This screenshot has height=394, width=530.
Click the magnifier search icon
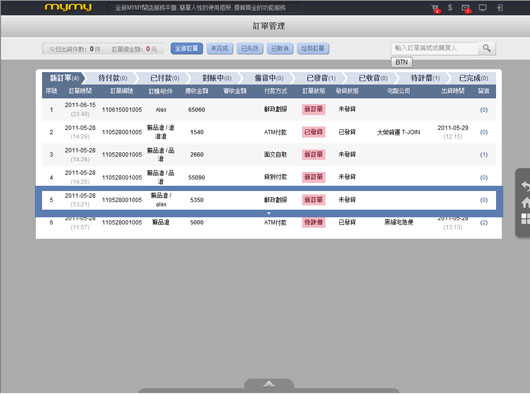coord(487,48)
